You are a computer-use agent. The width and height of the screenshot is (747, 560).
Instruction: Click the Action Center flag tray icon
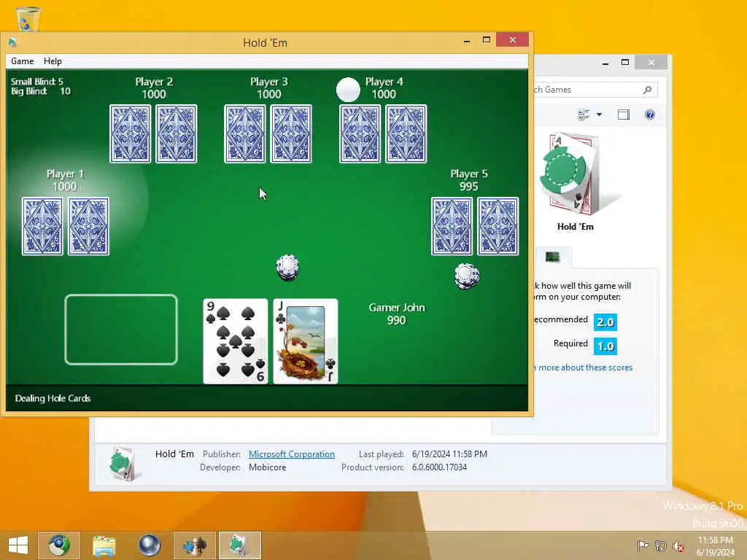643,545
